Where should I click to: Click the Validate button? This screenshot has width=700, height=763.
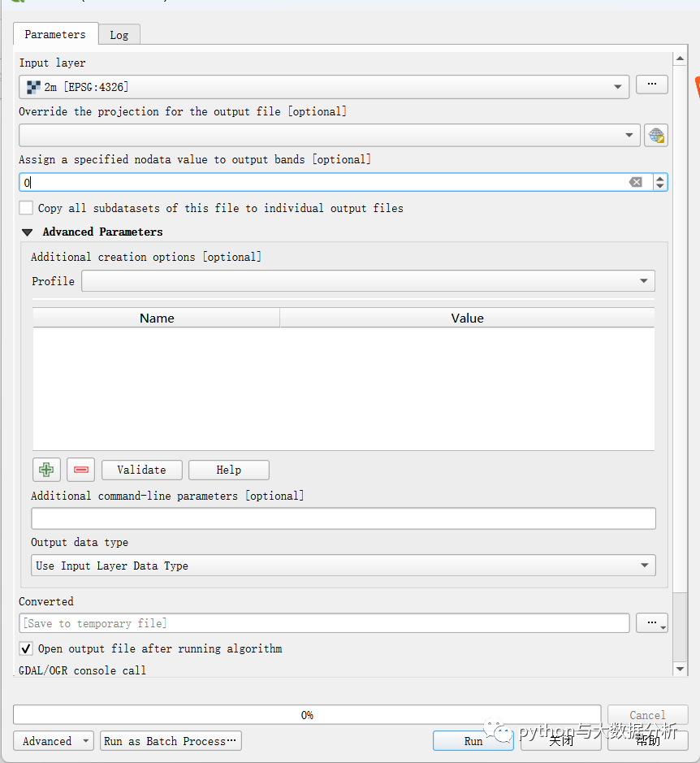pos(141,470)
